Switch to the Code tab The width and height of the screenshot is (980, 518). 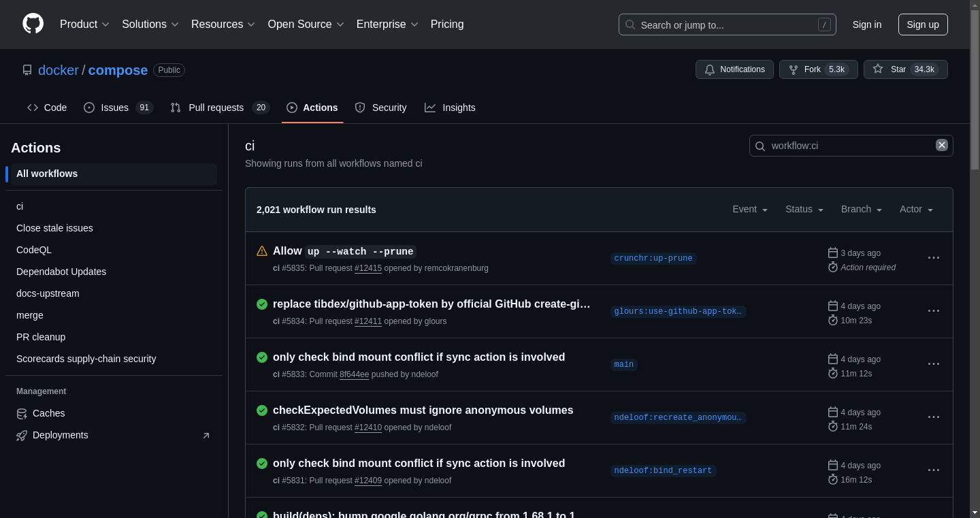click(47, 108)
